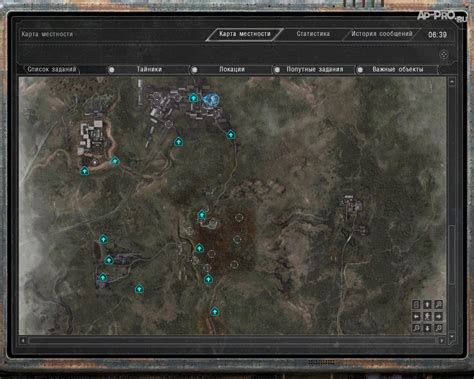Click the left arrow of the horizontal scrollbar
Viewport: 474px width, 379px height.
click(x=23, y=341)
